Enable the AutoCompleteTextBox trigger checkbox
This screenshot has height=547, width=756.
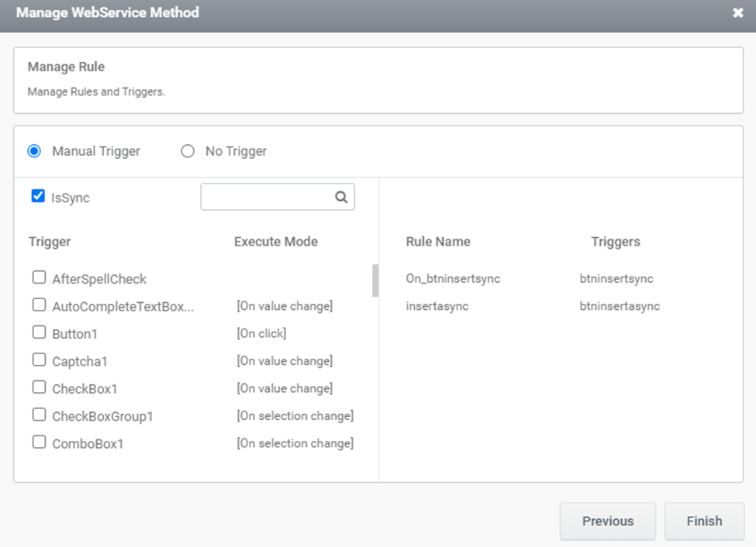point(39,304)
